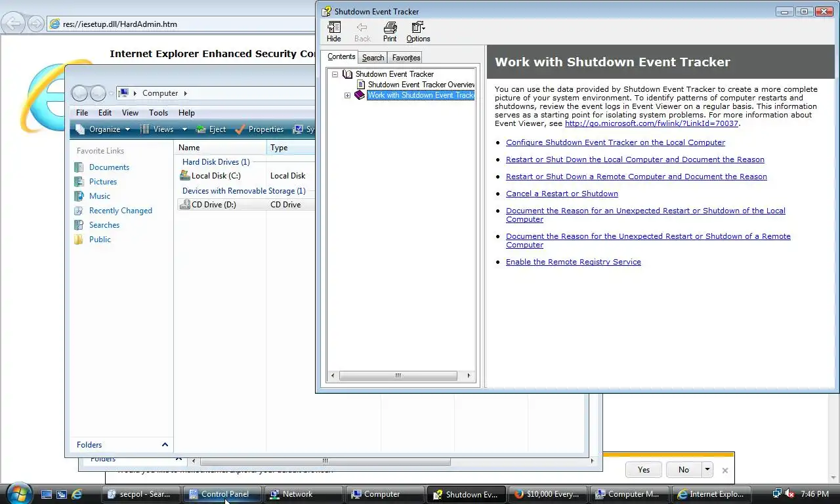The width and height of the screenshot is (840, 504).
Task: Click the open book icon at tree root
Action: 348,74
